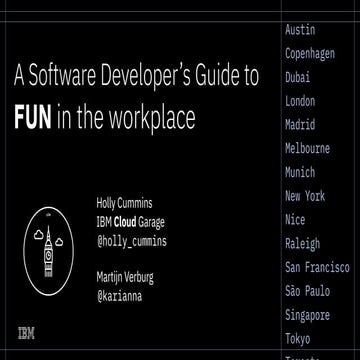The width and height of the screenshot is (360, 360).
Task: Click the name Martijn Verburg
Action: (125, 278)
